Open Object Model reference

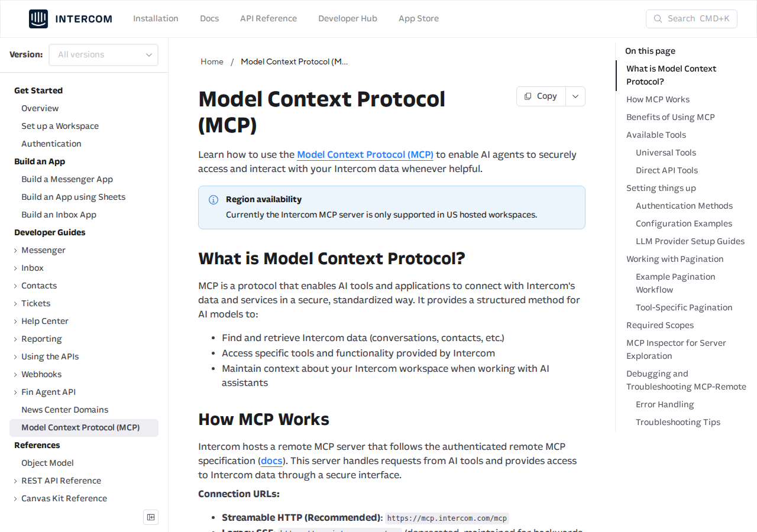pos(47,463)
